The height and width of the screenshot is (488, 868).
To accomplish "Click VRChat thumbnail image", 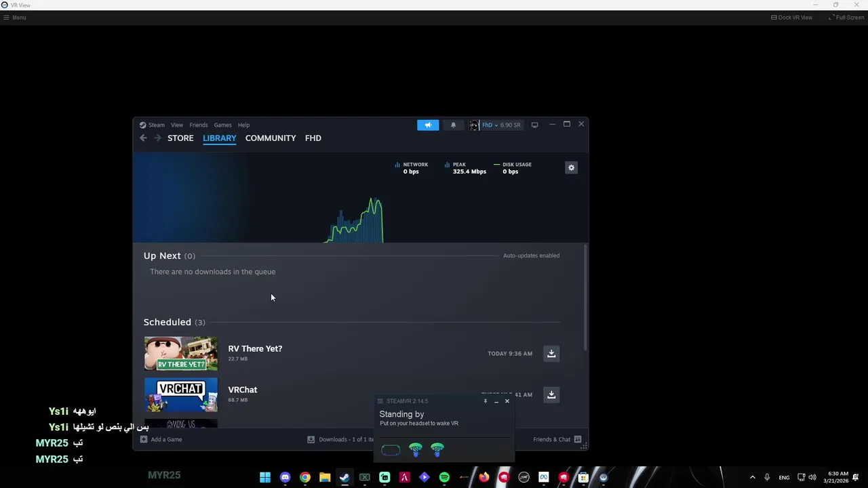I will pos(181,395).
